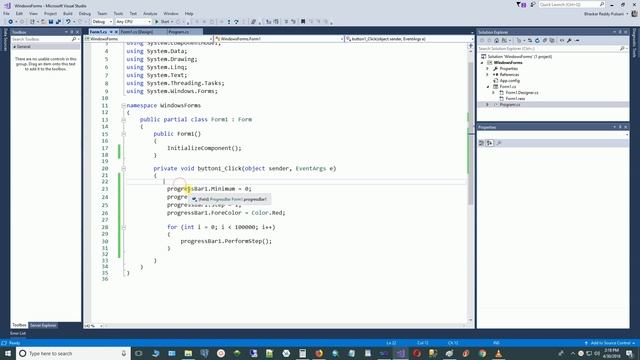This screenshot has height=360, width=640.
Task: Click the comment selected lines icon
Action: click(x=286, y=22)
